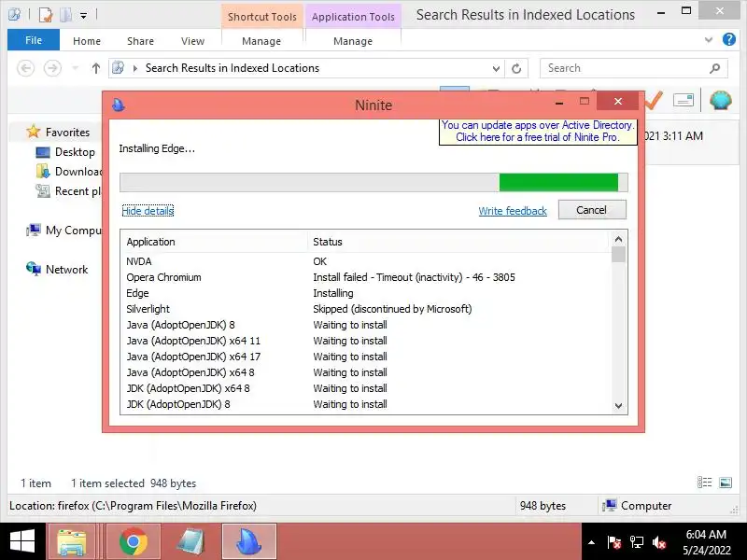
Task: Click the magnifier icon in the search box
Action: coord(714,68)
